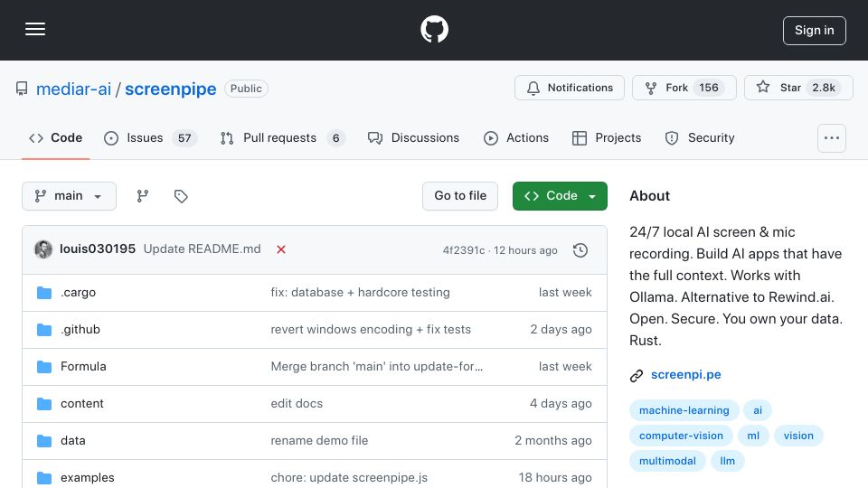Click the Public visibility label
This screenshot has height=488, width=868.
click(x=246, y=89)
